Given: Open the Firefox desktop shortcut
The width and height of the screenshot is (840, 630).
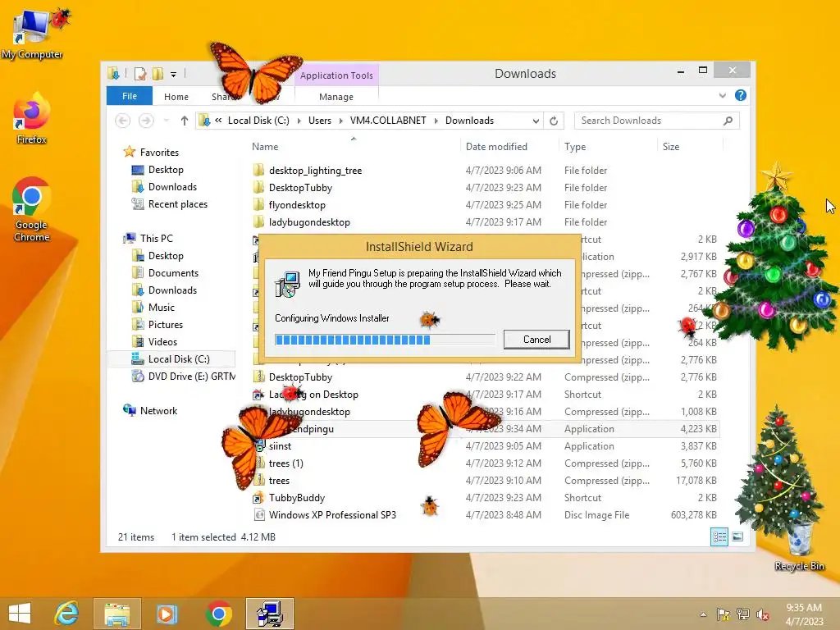Looking at the screenshot, I should (x=32, y=119).
